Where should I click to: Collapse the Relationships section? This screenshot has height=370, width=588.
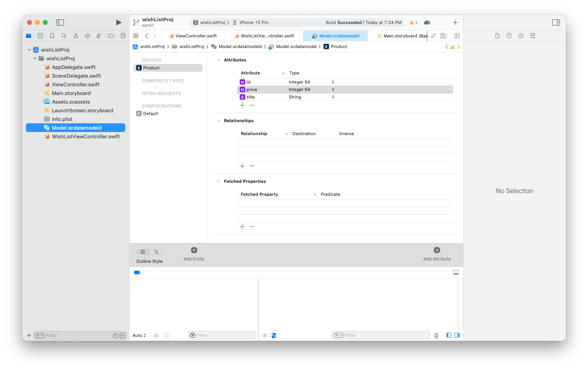click(219, 121)
